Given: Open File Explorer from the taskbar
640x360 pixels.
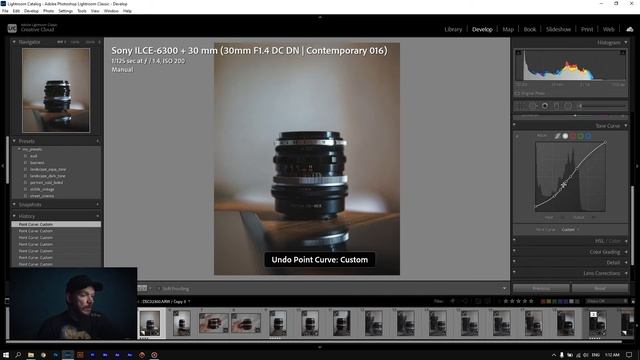Looking at the screenshot, I should (31, 355).
